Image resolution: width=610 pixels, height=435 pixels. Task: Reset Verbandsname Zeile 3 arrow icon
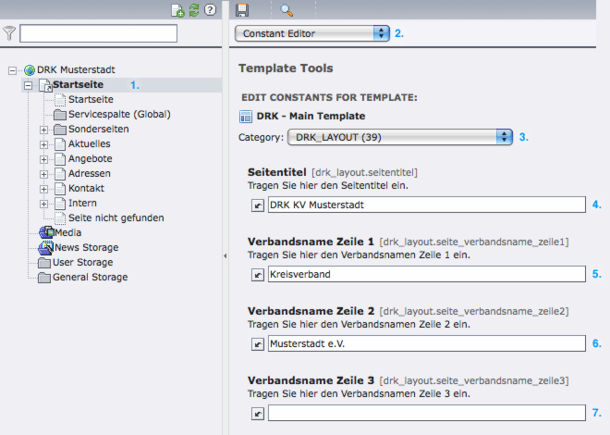pyautogui.click(x=258, y=414)
